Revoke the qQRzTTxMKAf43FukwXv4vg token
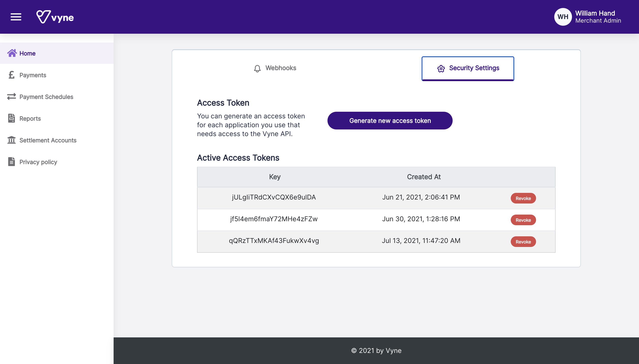 pos(523,242)
